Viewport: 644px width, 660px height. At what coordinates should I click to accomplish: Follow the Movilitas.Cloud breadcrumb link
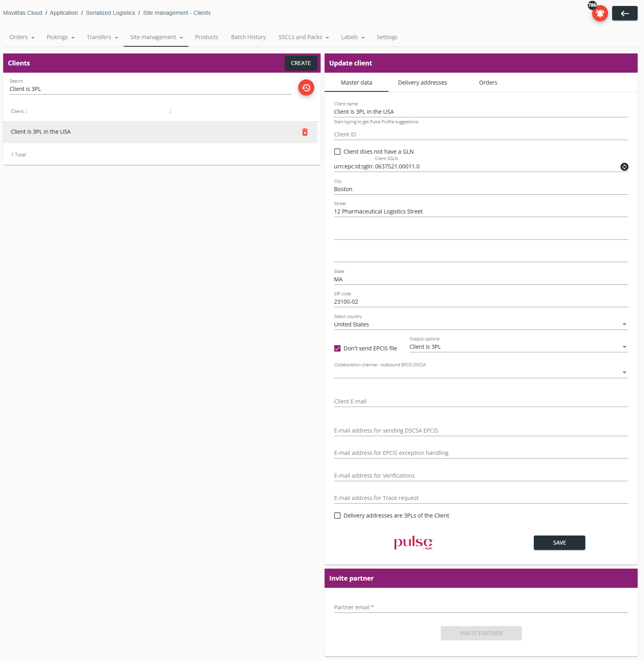[x=23, y=13]
